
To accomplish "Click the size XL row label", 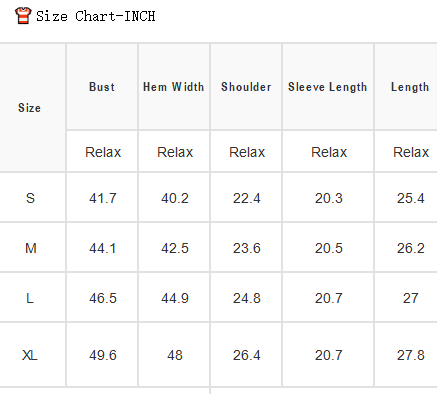I will (x=30, y=355).
